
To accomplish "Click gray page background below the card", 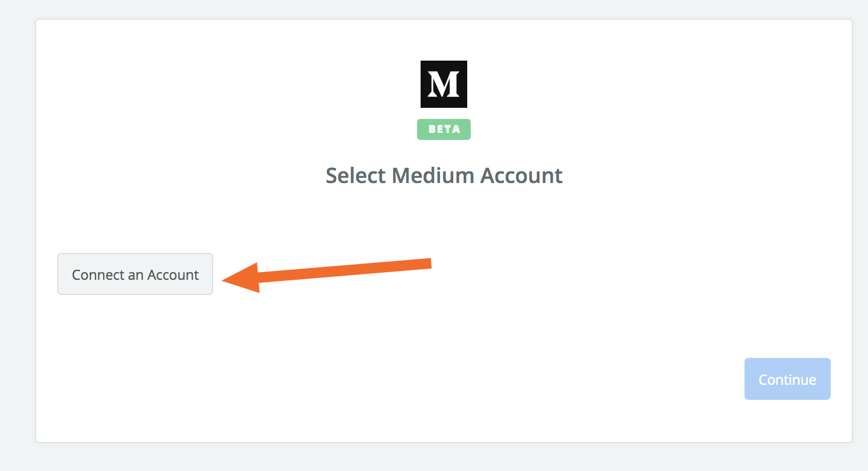I will 444,457.
